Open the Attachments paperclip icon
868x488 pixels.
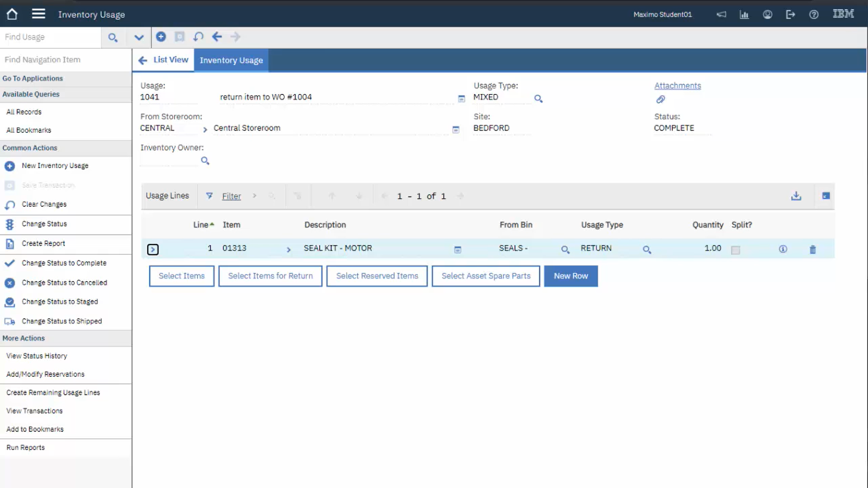click(660, 99)
